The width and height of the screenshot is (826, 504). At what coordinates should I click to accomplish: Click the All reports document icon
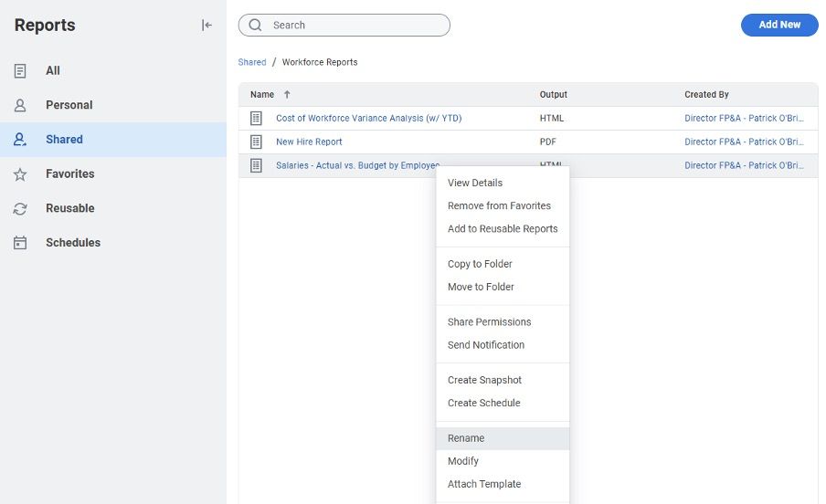pyautogui.click(x=20, y=70)
